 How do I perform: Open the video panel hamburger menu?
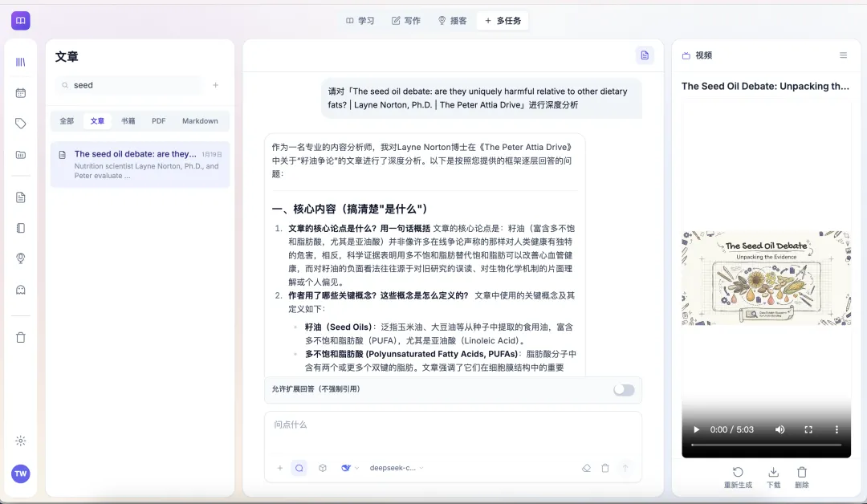click(843, 55)
